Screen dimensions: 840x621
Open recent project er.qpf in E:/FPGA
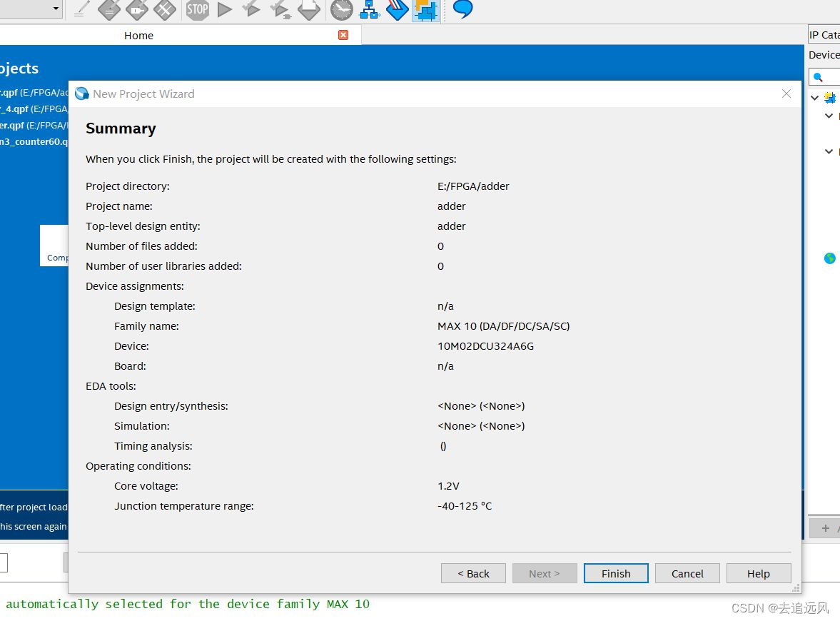click(x=34, y=126)
